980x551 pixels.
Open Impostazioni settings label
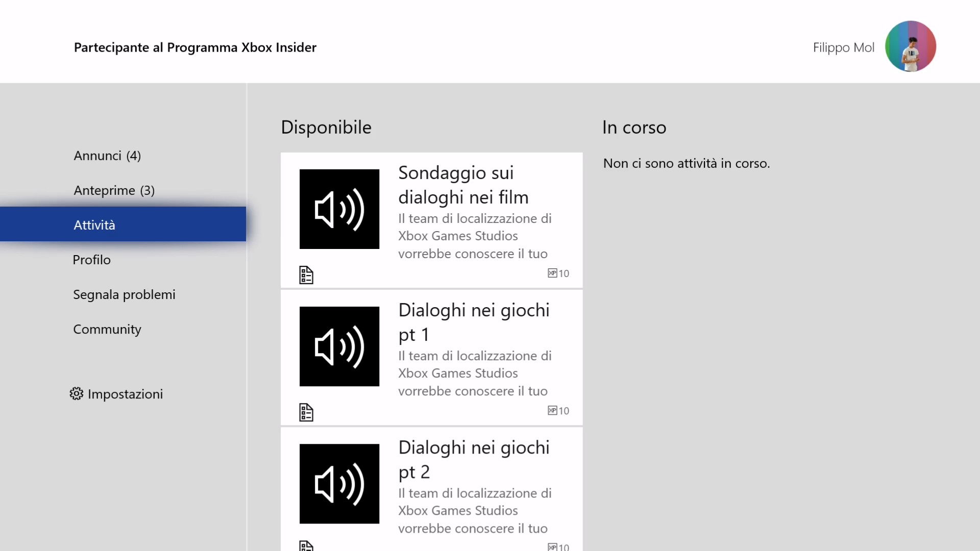[125, 394]
